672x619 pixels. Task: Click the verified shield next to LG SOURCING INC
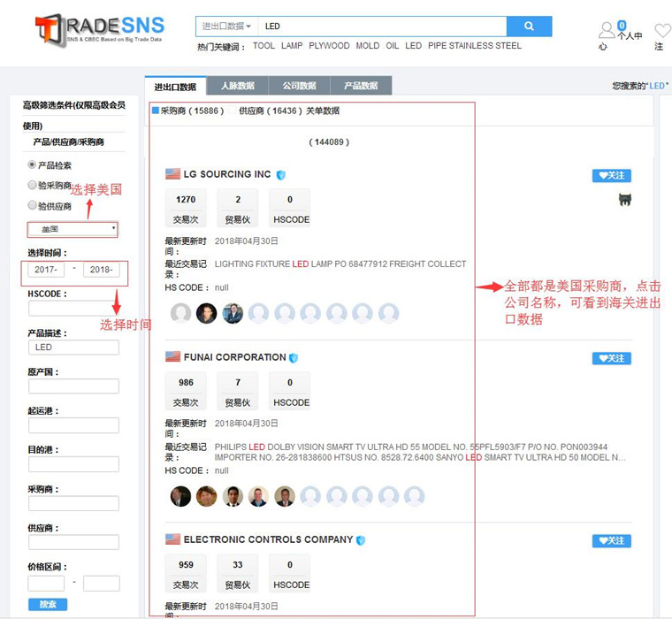pos(280,175)
